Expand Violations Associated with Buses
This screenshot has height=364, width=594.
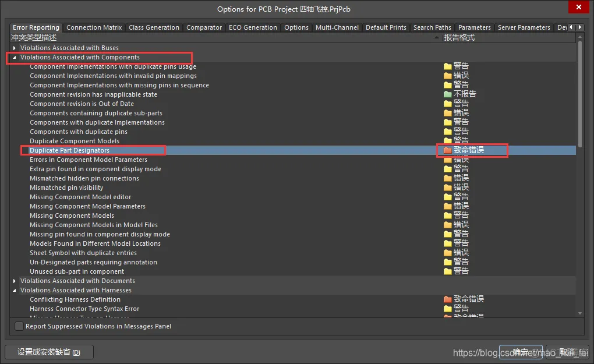point(15,48)
